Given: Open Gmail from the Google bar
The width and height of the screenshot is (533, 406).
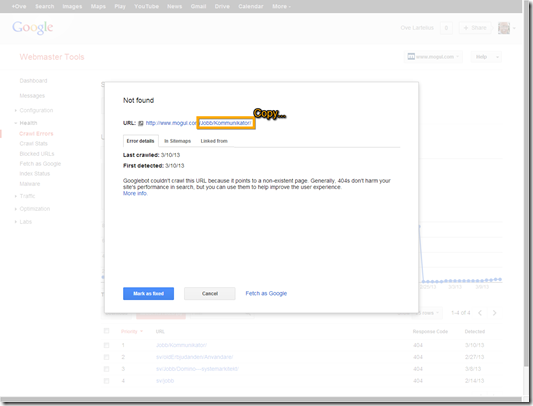Looking at the screenshot, I should [x=198, y=6].
